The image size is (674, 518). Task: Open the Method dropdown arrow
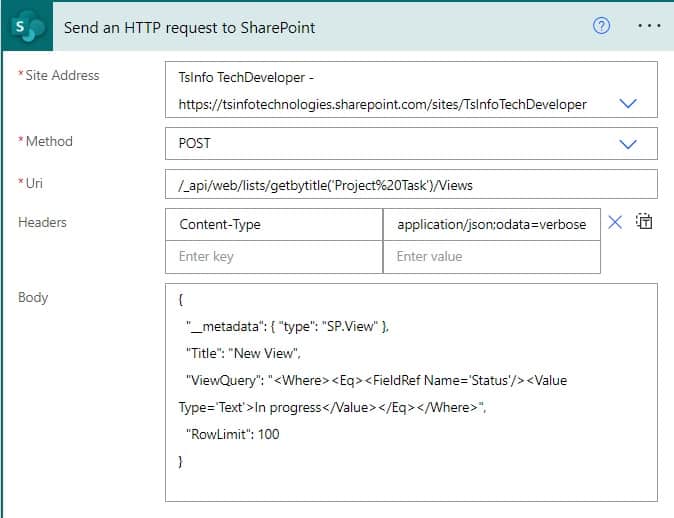point(628,144)
